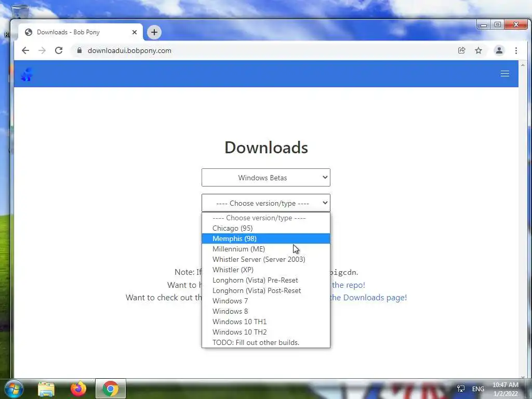Maximize the Chrome window

tap(498, 25)
